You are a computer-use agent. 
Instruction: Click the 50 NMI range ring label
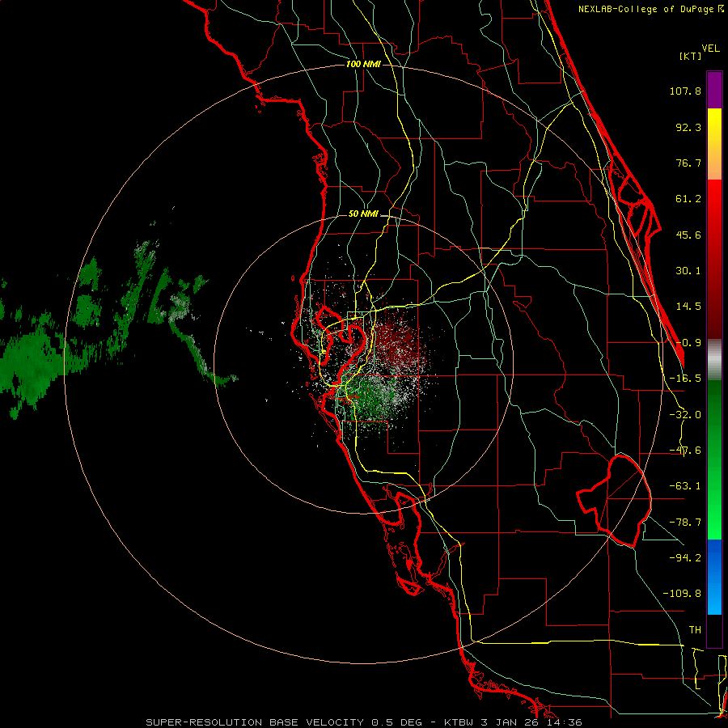(363, 214)
